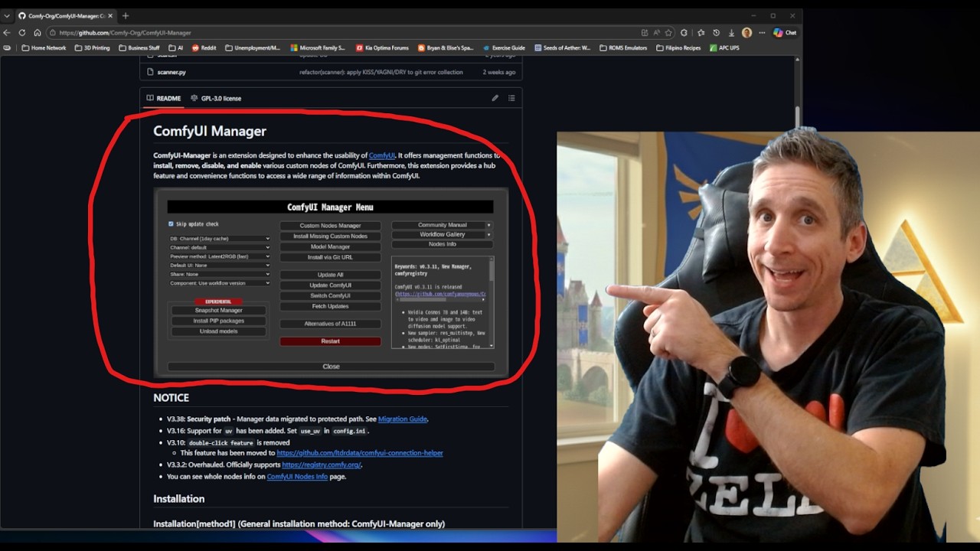
Task: Open a new browser tab
Action: tap(126, 15)
